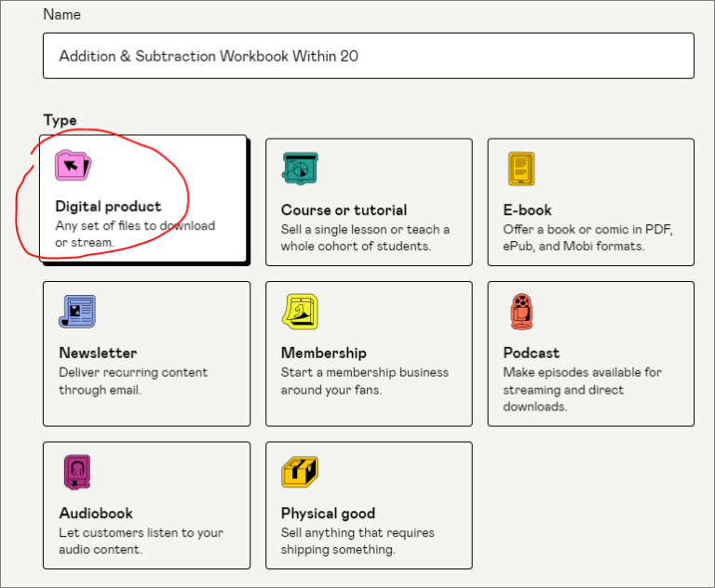Click the blue Newsletter scroll icon
The height and width of the screenshot is (588, 715).
[x=76, y=312]
